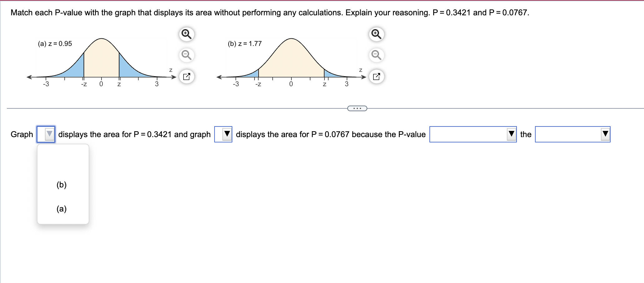Select option (b) from the open list
The width and height of the screenshot is (644, 283).
(x=62, y=185)
